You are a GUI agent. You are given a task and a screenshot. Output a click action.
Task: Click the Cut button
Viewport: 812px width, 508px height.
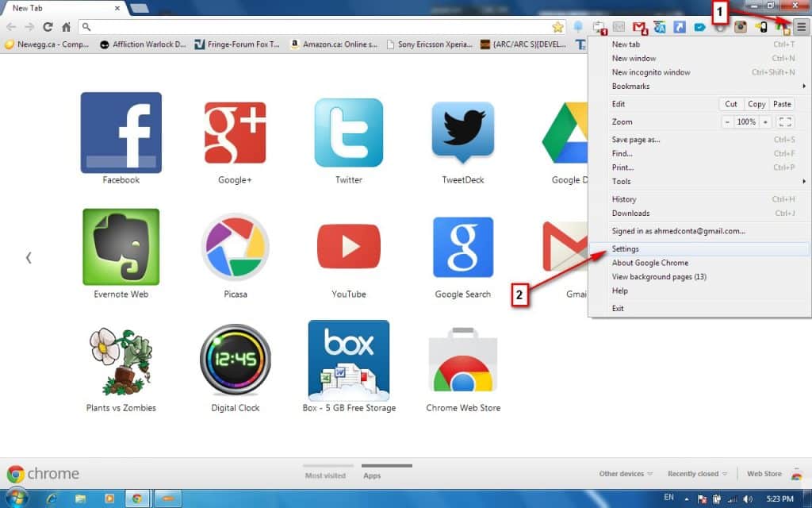tap(731, 104)
